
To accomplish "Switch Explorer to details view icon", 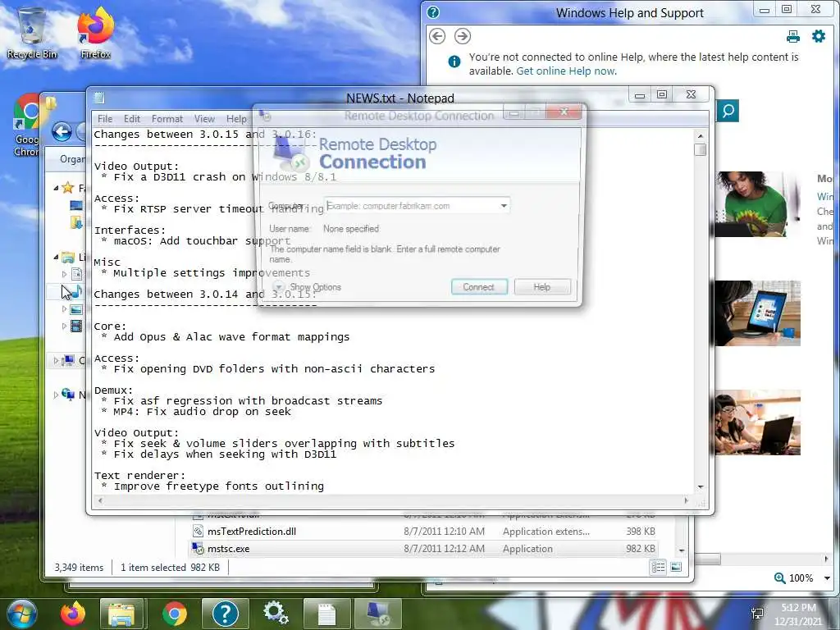I will [658, 567].
